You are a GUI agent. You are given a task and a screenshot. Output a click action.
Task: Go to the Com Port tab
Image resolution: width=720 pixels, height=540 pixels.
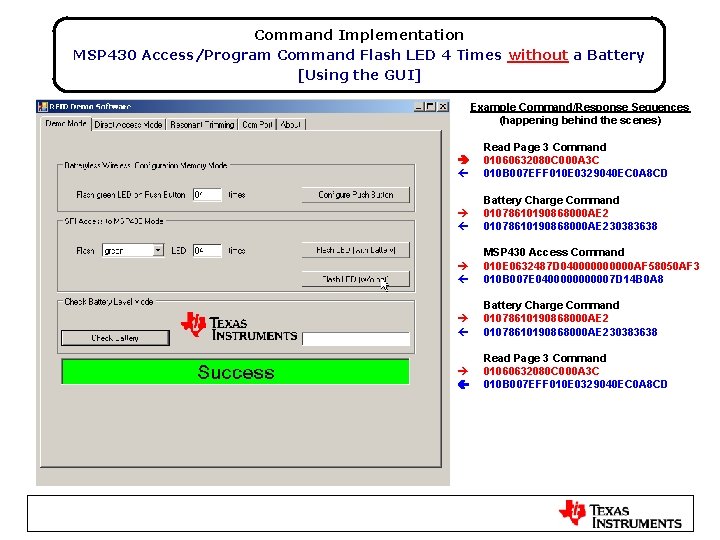click(x=257, y=124)
